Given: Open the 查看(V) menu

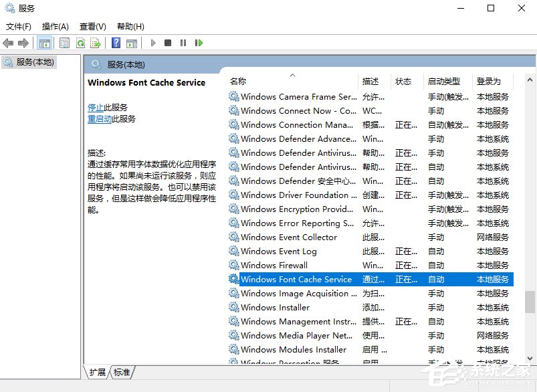Looking at the screenshot, I should coord(93,26).
